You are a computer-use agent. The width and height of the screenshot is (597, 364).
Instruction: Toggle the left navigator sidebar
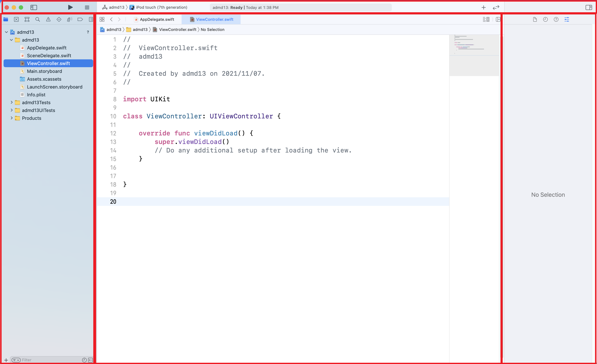pyautogui.click(x=34, y=7)
